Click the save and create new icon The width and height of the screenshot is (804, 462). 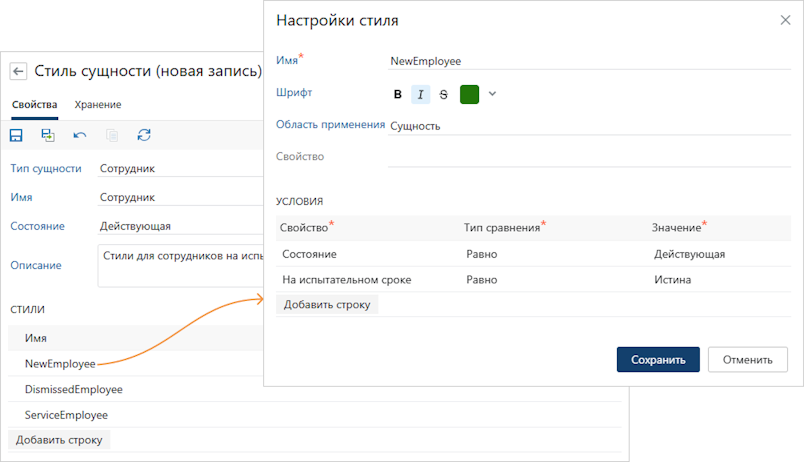(x=48, y=135)
